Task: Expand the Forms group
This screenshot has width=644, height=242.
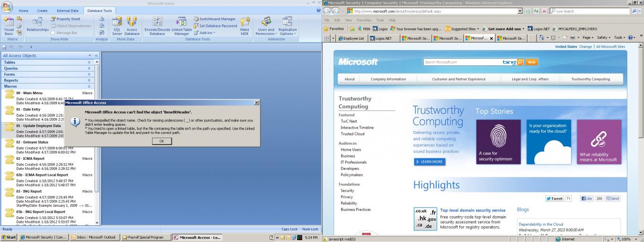Action: click(x=48, y=74)
